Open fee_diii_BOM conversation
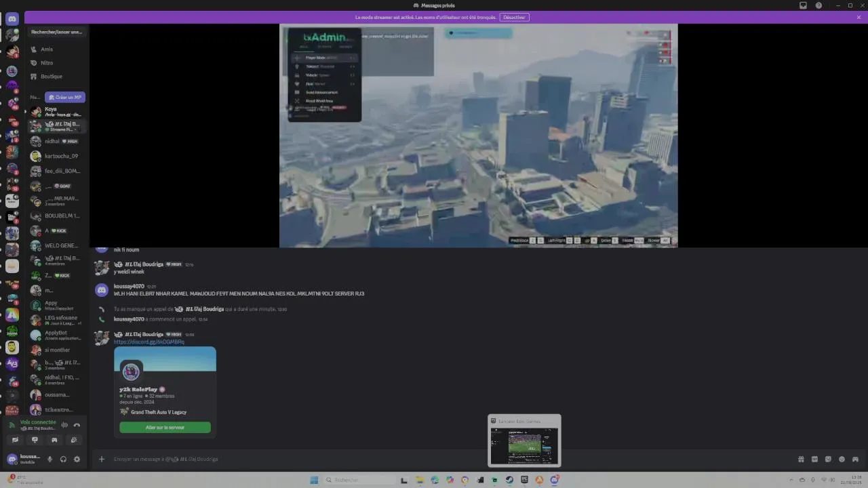868x488 pixels. [57, 171]
